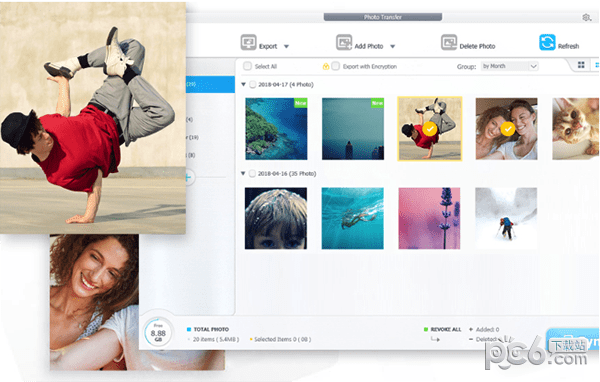
Task: Switch to grid view icon
Action: [581, 65]
